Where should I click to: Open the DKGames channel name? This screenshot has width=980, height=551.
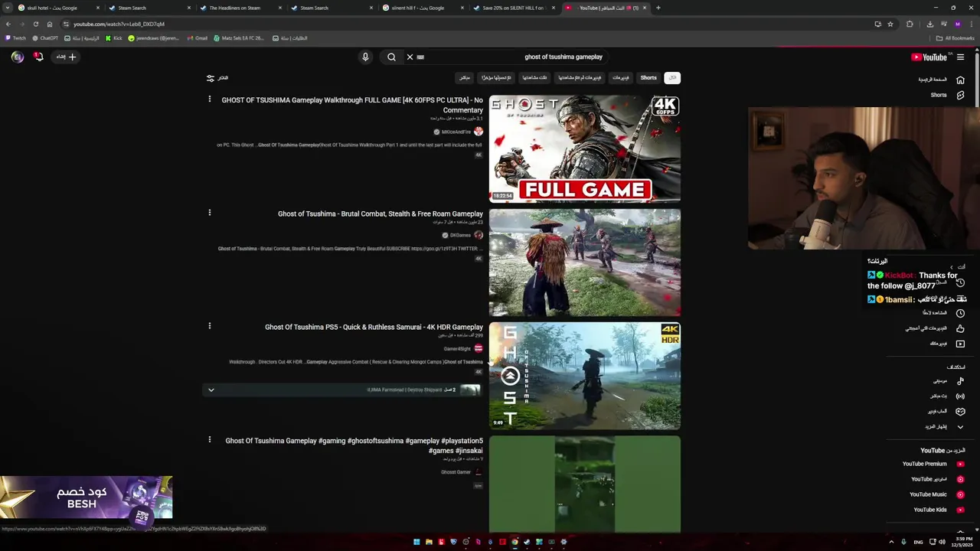point(460,236)
